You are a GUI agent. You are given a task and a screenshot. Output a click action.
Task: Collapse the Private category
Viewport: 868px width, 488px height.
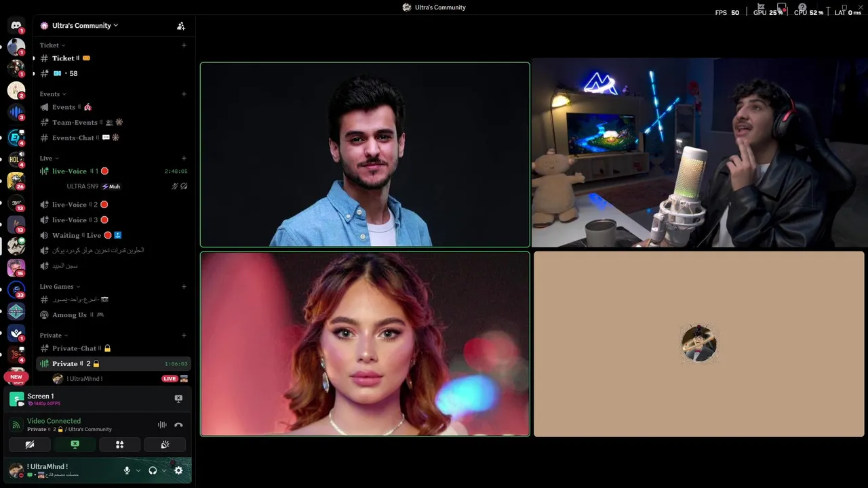click(54, 335)
